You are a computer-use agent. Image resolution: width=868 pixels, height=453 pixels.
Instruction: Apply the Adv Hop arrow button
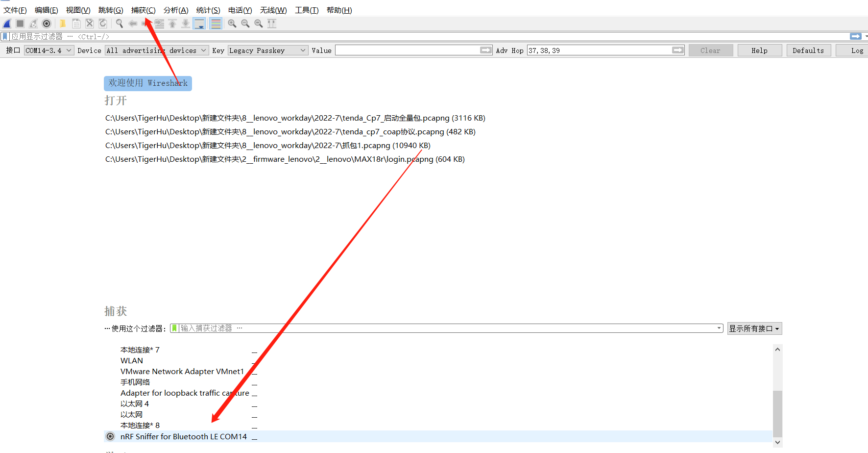coord(678,50)
